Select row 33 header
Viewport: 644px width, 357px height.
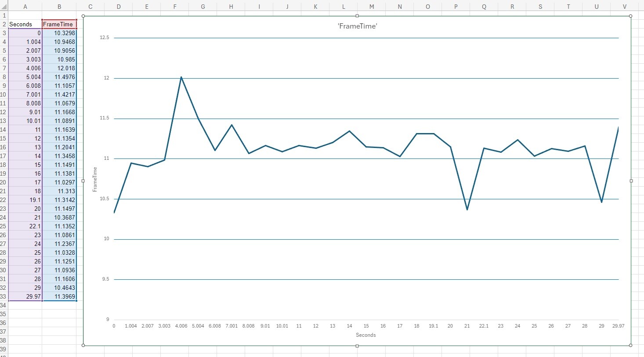click(4, 296)
